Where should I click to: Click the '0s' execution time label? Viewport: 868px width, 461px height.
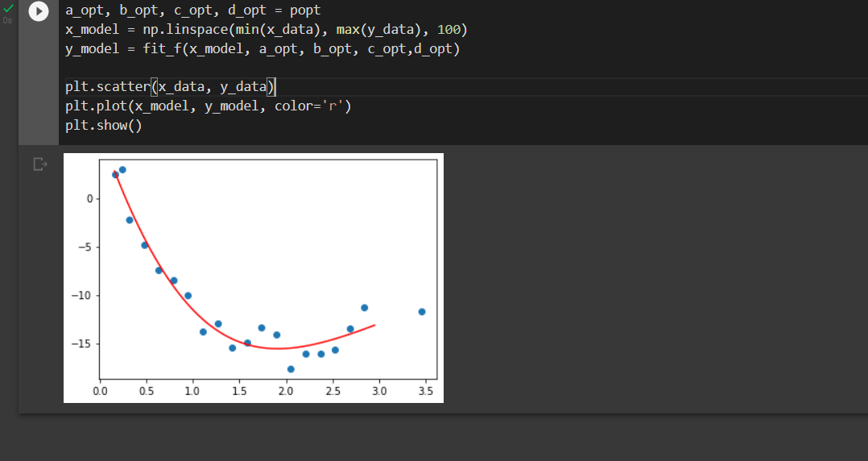8,20
